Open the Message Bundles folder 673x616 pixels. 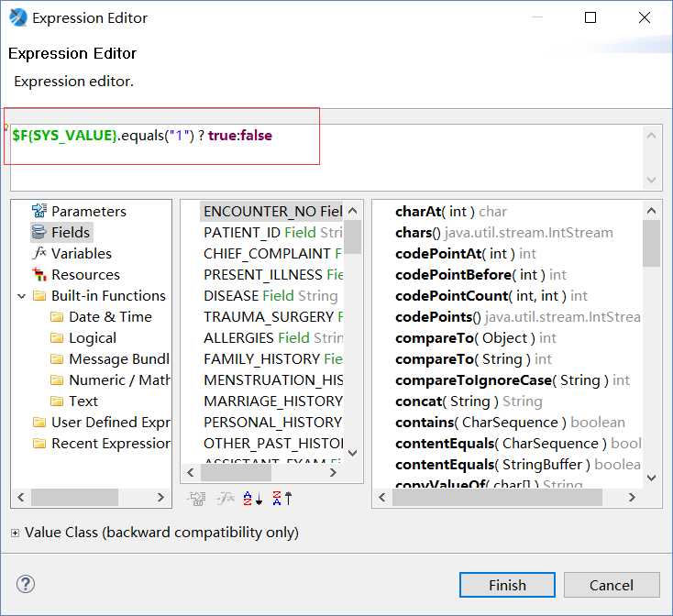[x=110, y=358]
